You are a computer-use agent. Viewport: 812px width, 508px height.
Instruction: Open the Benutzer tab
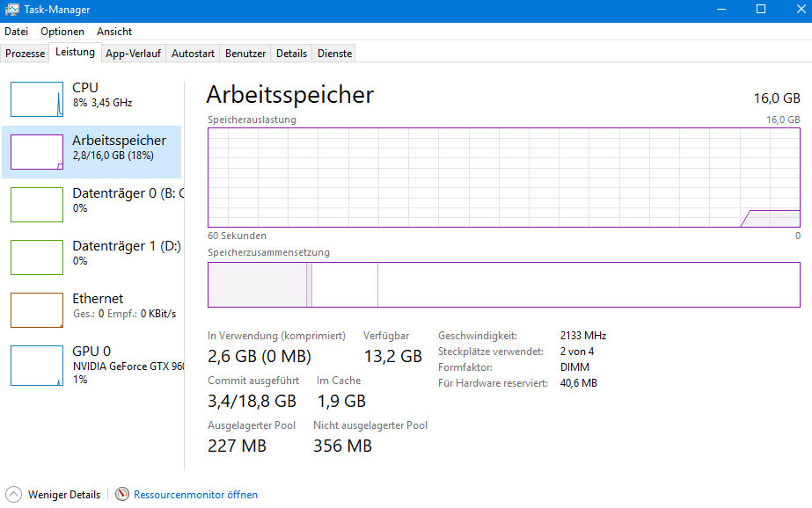point(245,54)
